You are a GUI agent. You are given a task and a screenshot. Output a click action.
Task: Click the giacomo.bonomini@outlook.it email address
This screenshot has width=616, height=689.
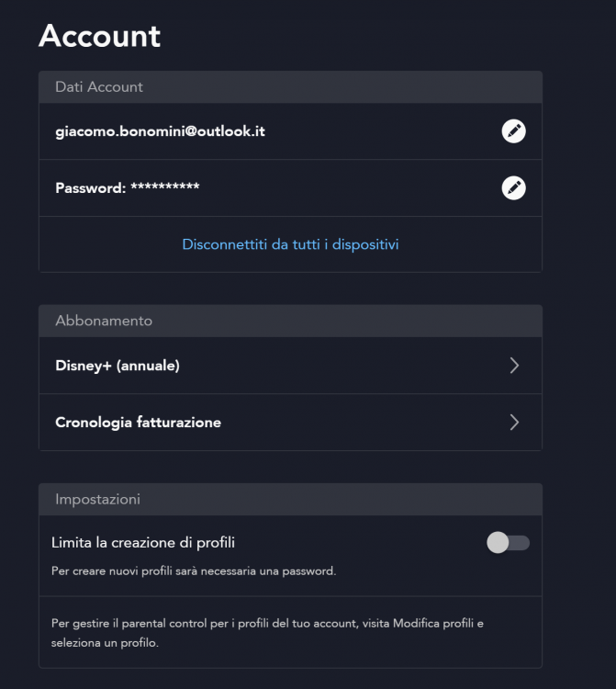click(x=160, y=131)
